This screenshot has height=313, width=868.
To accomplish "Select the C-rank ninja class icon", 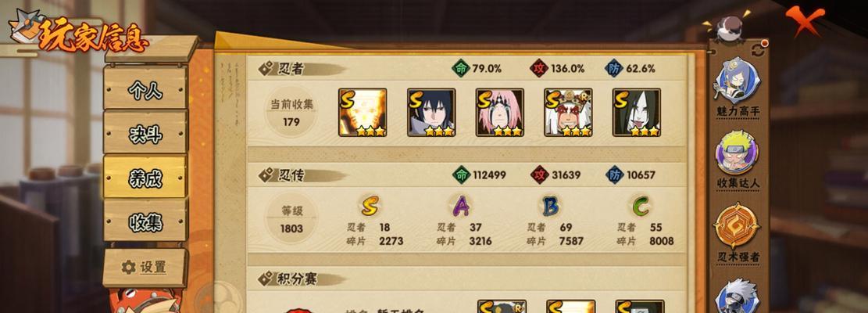I will click(640, 206).
